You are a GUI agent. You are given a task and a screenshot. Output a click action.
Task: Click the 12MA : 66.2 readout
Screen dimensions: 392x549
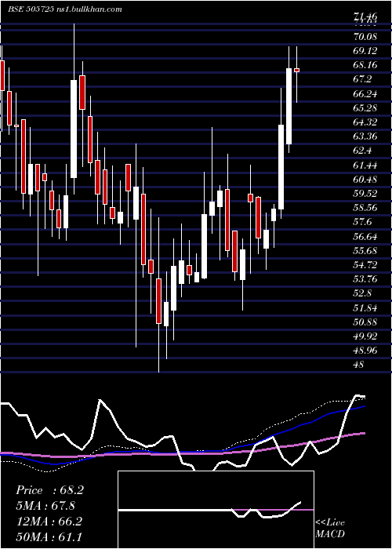(x=49, y=522)
